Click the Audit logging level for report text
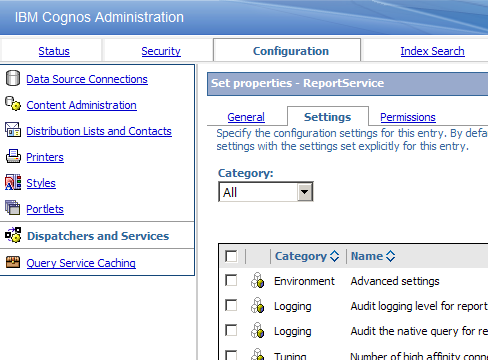The image size is (488, 360). pos(419,306)
